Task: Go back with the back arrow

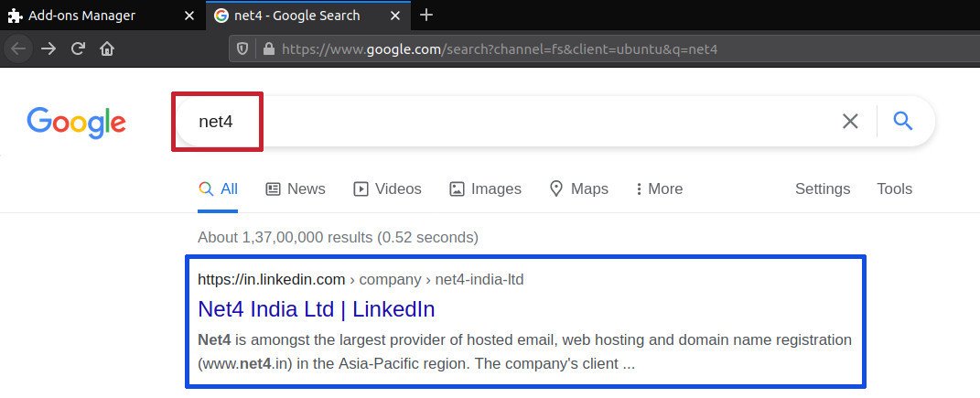Action: pyautogui.click(x=18, y=48)
